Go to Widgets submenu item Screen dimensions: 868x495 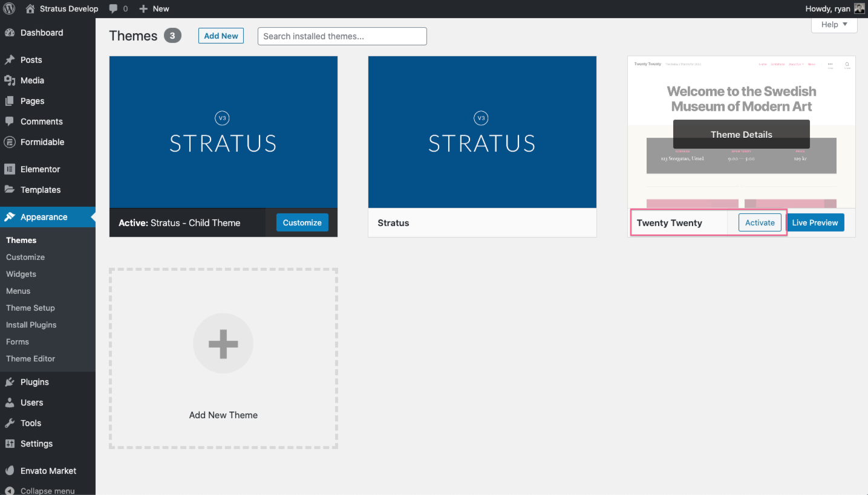[21, 274]
